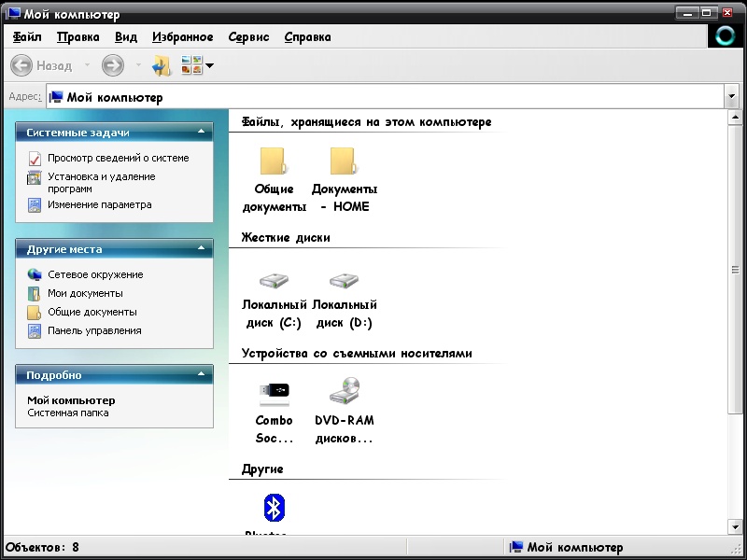Open Сетевое окружение link
747x560 pixels.
point(95,274)
